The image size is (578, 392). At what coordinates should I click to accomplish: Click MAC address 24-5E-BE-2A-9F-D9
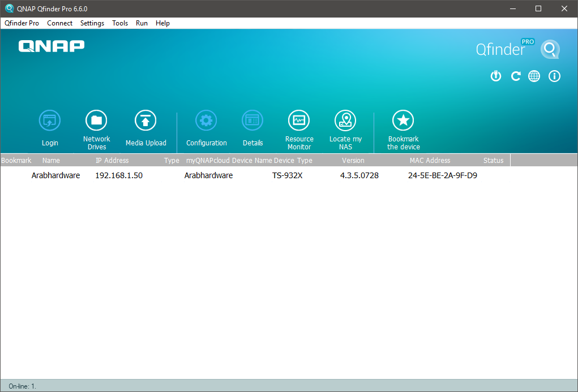(443, 175)
